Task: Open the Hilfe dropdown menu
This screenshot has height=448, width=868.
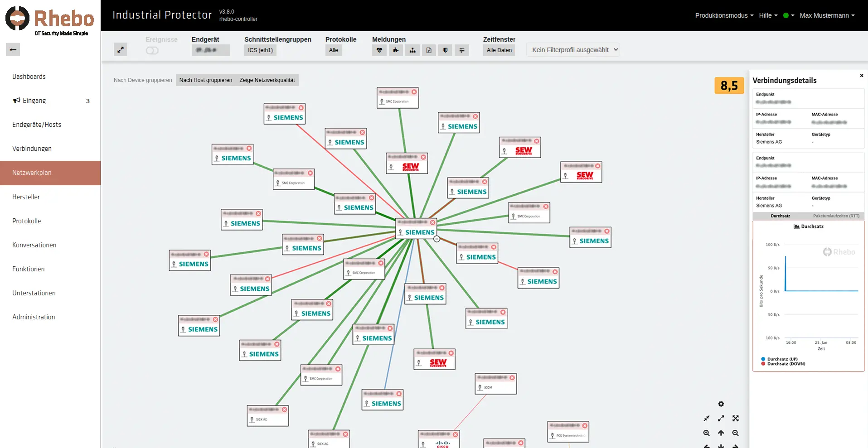Action: [768, 15]
